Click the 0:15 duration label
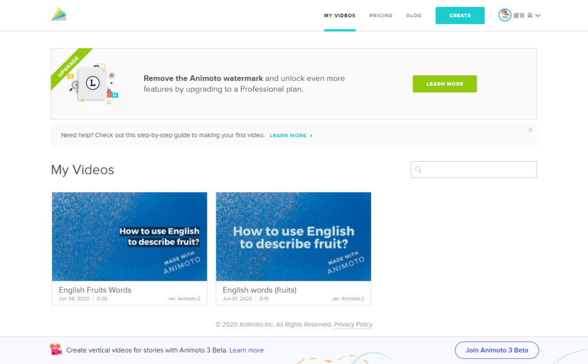Screen dimensions: 588x364 pos(264,299)
